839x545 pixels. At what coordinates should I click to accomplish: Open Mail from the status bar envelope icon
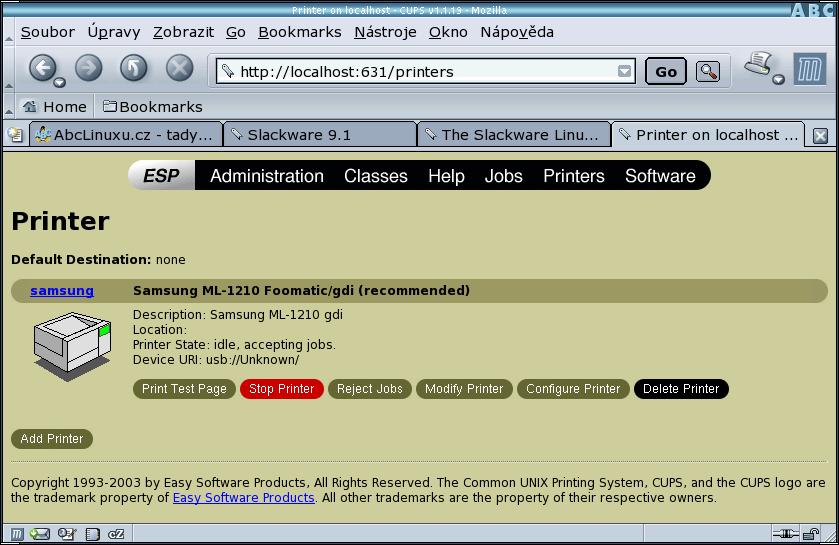click(40, 534)
